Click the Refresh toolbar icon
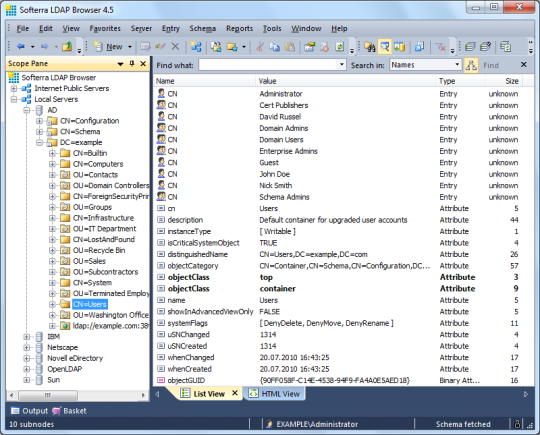540x435 pixels. click(x=340, y=46)
